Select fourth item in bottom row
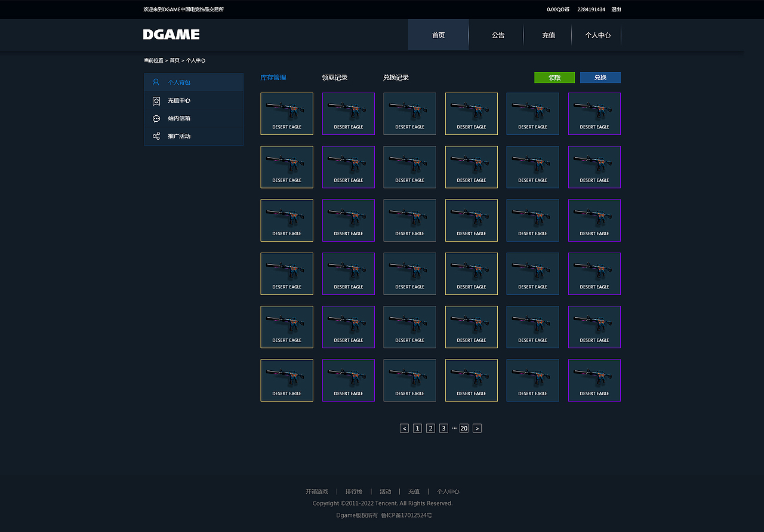Image resolution: width=764 pixels, height=532 pixels. (472, 380)
